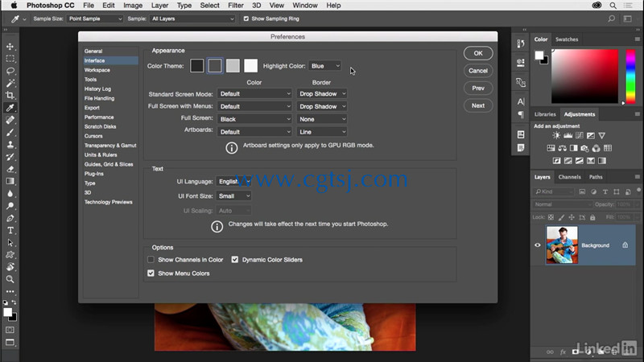Select the Lasso tool
644x362 pixels.
point(10,71)
